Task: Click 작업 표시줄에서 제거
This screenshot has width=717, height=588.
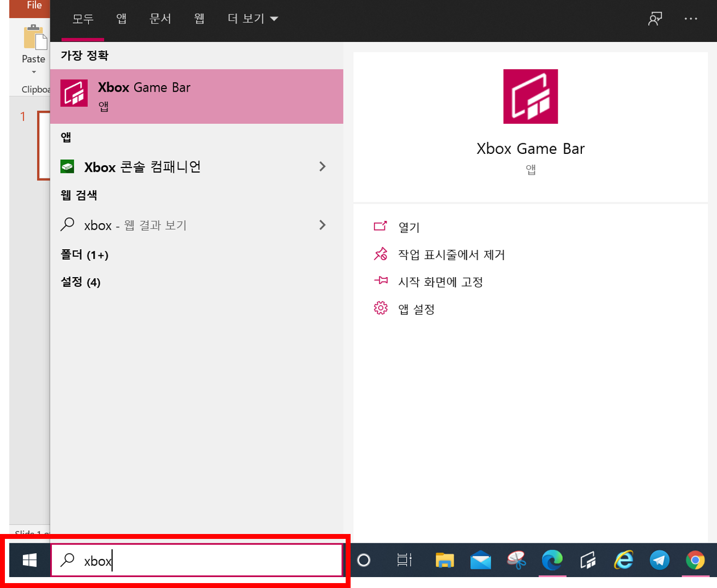Action: [x=451, y=255]
